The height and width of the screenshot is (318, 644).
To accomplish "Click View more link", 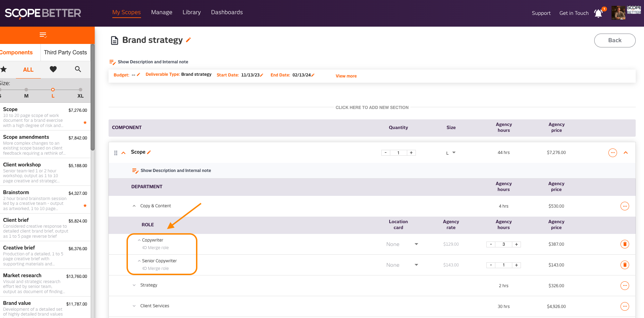I will point(346,76).
